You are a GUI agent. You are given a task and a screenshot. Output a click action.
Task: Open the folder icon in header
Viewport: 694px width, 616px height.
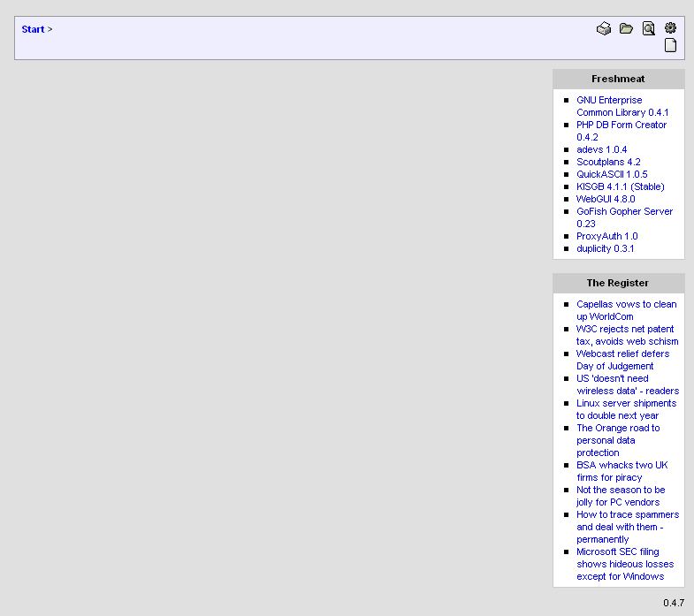[626, 29]
